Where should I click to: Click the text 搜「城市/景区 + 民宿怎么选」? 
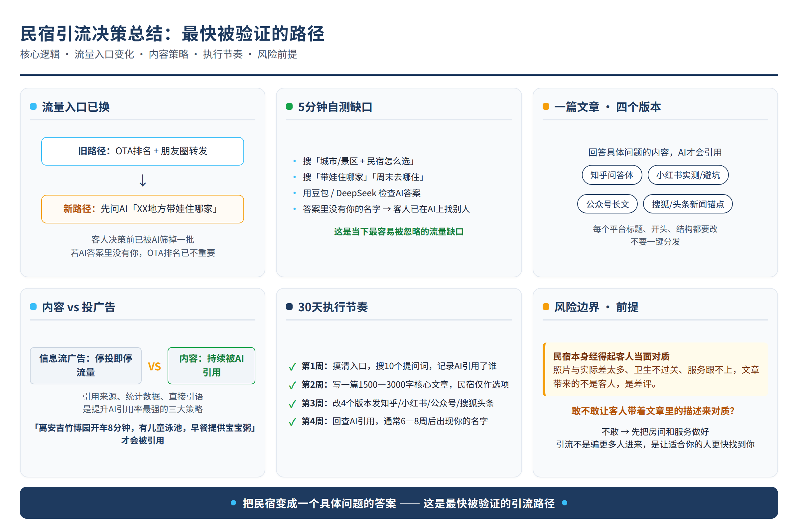pos(359,161)
